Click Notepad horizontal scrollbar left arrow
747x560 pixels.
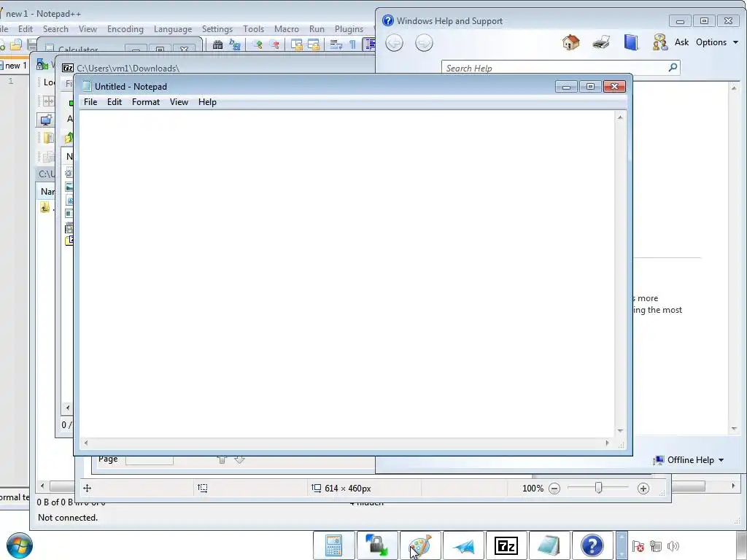(86, 443)
